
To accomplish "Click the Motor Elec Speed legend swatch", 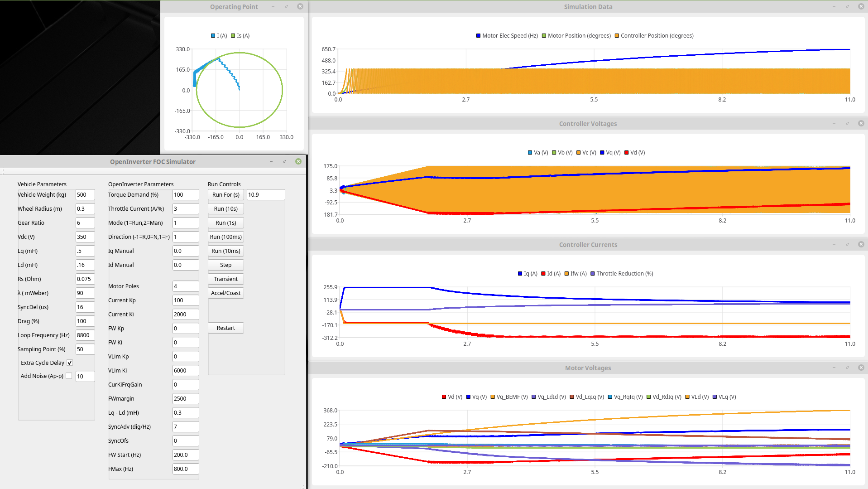I will click(x=478, y=36).
